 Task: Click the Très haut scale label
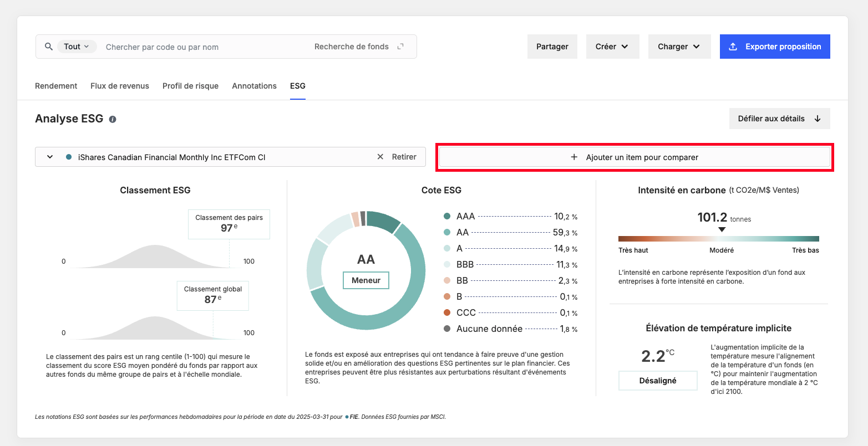click(x=633, y=250)
